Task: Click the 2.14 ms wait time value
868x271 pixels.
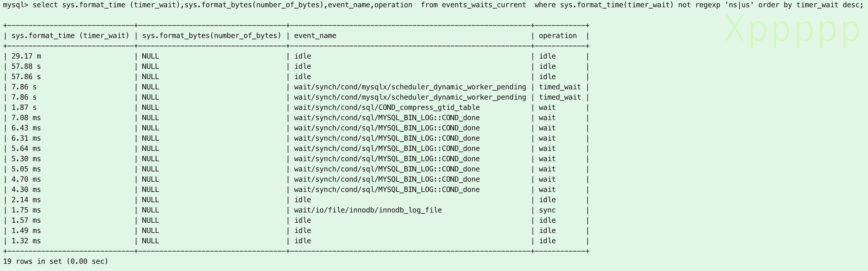Action: tap(26, 200)
